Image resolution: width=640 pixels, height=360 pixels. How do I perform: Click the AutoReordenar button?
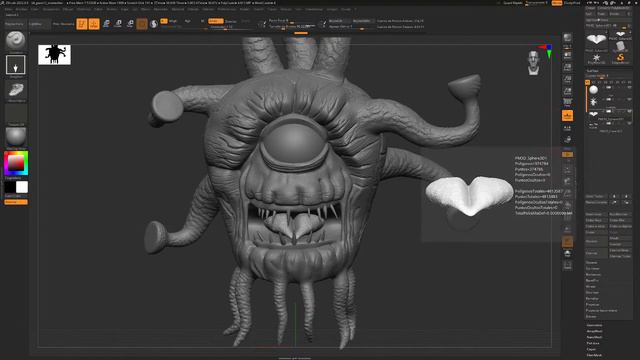pyautogui.click(x=620, y=214)
